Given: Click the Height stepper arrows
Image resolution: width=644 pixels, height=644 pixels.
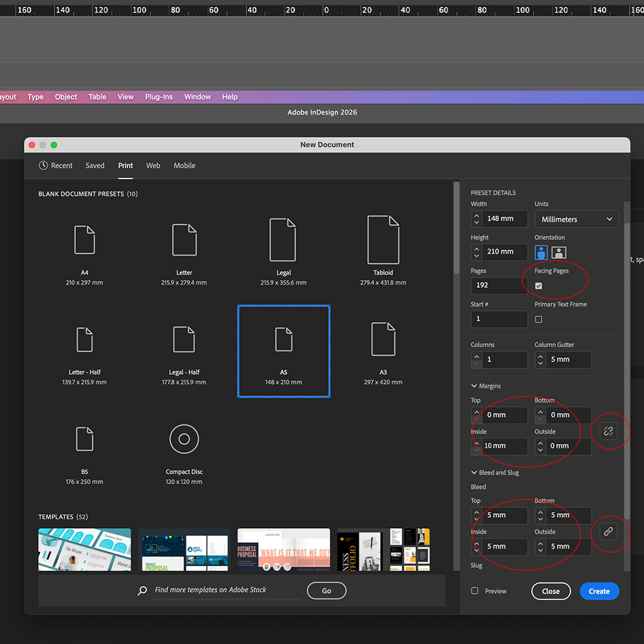Looking at the screenshot, I should click(477, 252).
